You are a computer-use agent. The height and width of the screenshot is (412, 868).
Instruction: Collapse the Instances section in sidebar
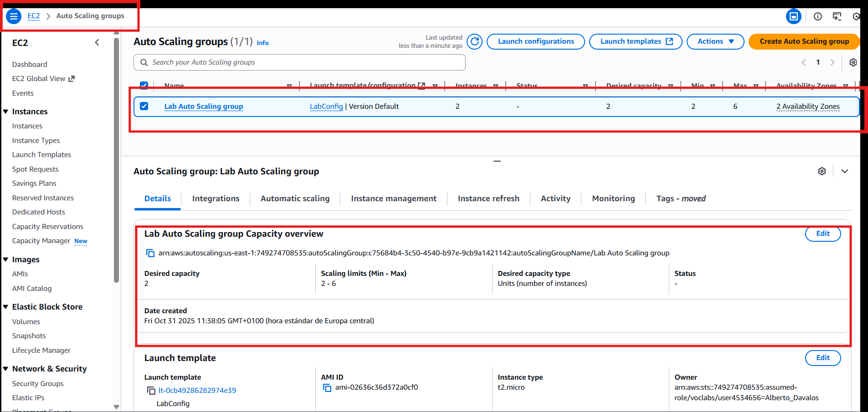coord(6,112)
